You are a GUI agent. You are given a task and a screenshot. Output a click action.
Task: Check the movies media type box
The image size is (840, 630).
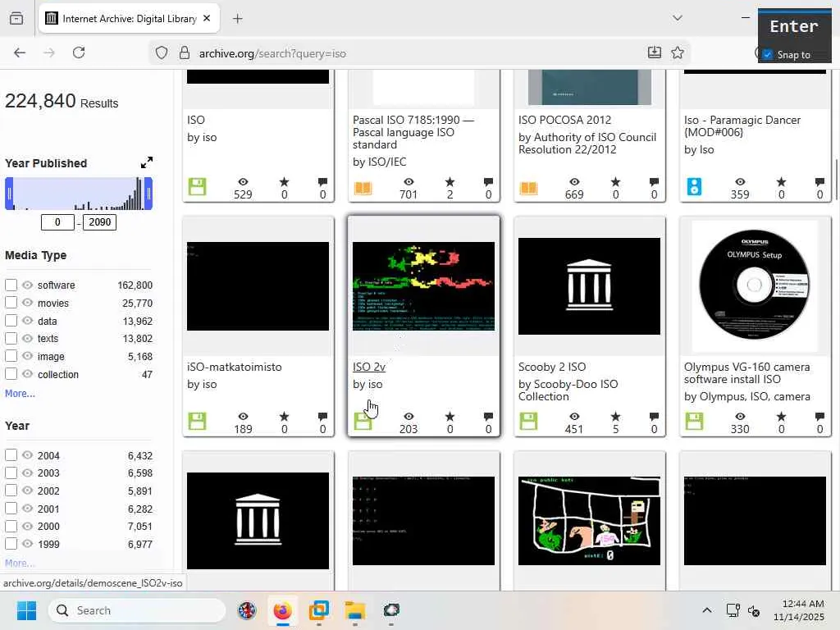pos(11,303)
